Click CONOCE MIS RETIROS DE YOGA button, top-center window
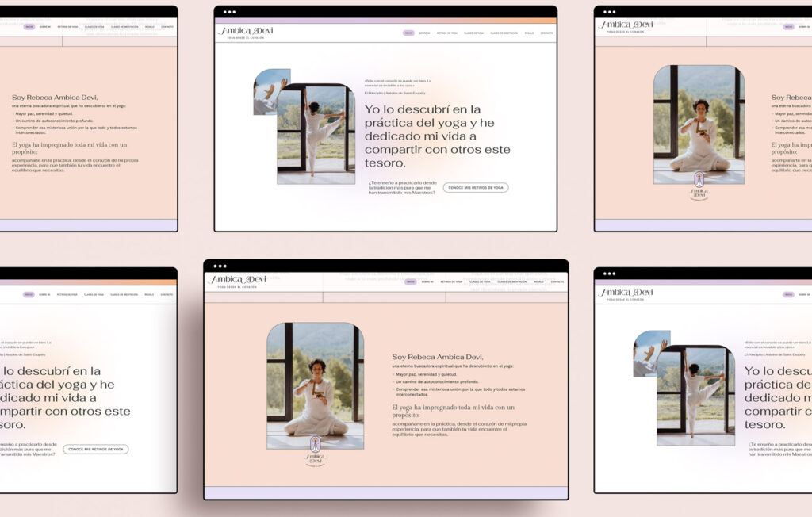Image resolution: width=812 pixels, height=517 pixels. pyautogui.click(x=476, y=187)
